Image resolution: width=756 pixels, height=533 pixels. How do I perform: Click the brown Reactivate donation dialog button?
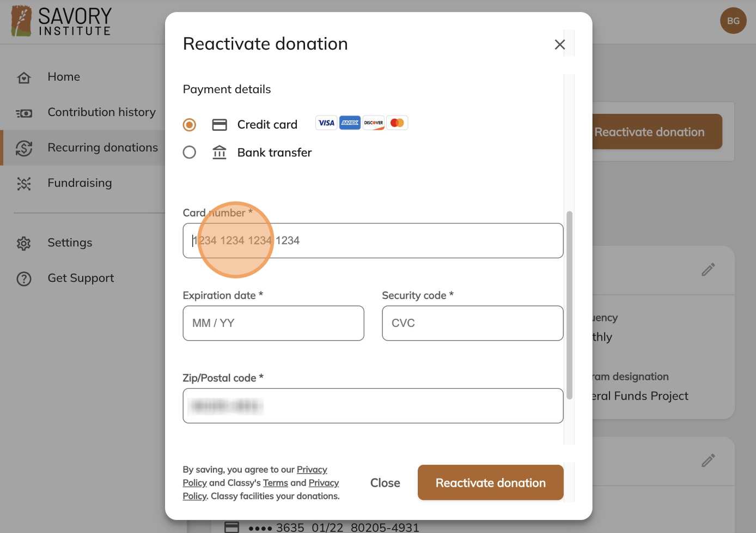click(491, 482)
